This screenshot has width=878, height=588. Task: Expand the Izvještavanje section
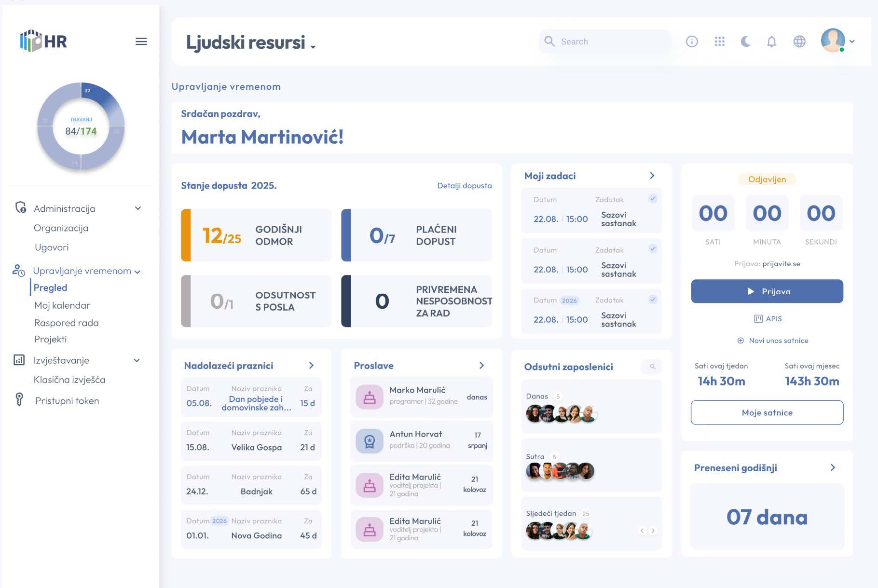[137, 360]
